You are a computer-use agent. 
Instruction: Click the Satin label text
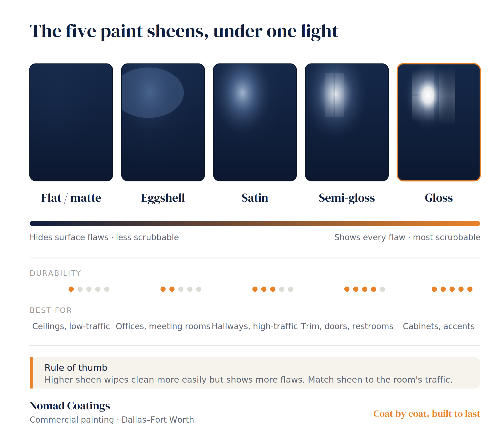255,198
